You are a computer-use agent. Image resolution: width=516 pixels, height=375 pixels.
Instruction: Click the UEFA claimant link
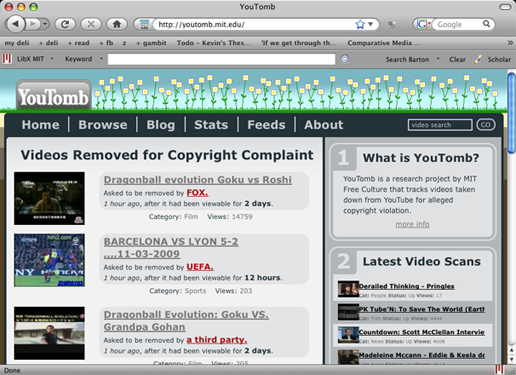pos(200,267)
